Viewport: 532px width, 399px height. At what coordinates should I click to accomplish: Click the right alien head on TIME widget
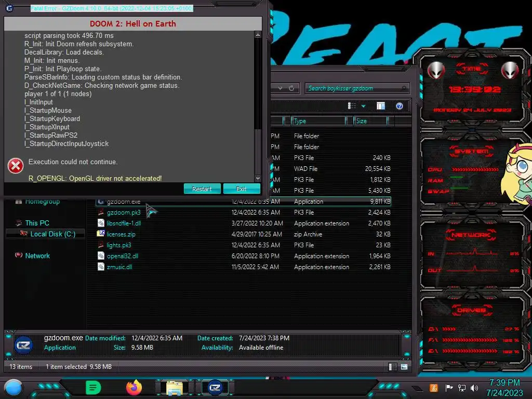pyautogui.click(x=510, y=71)
